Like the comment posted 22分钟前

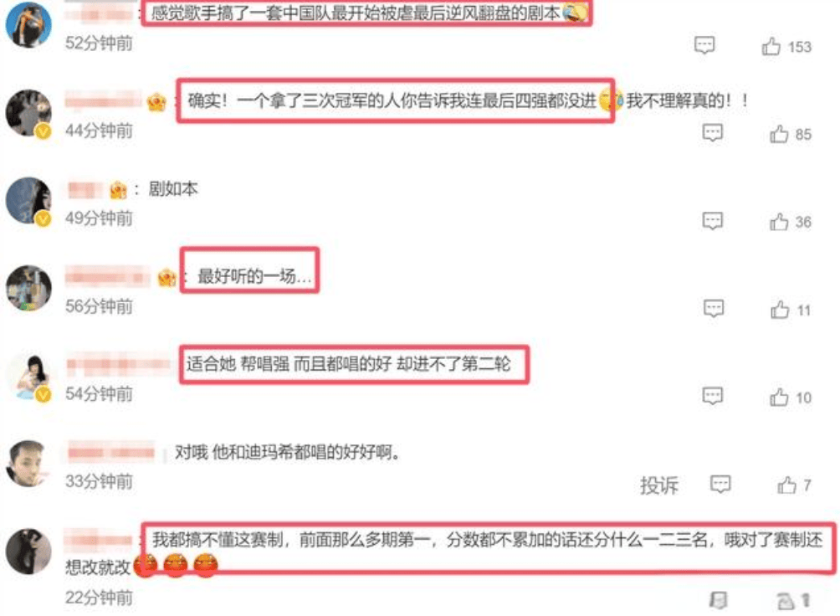click(x=786, y=601)
